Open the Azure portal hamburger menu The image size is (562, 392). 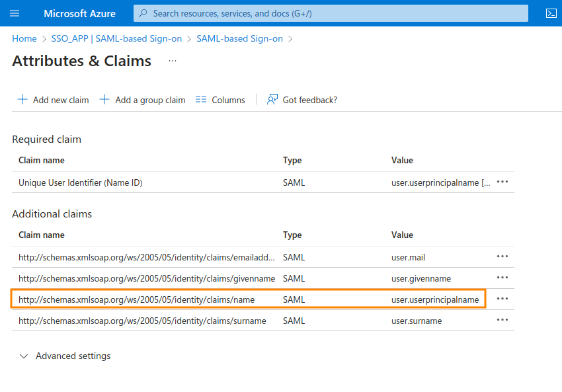pos(15,13)
